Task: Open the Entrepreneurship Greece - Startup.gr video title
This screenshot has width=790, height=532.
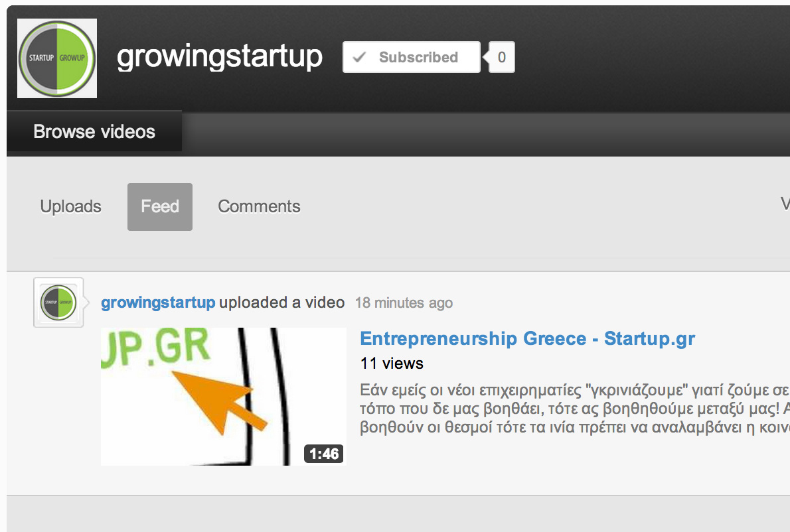Action: (528, 339)
